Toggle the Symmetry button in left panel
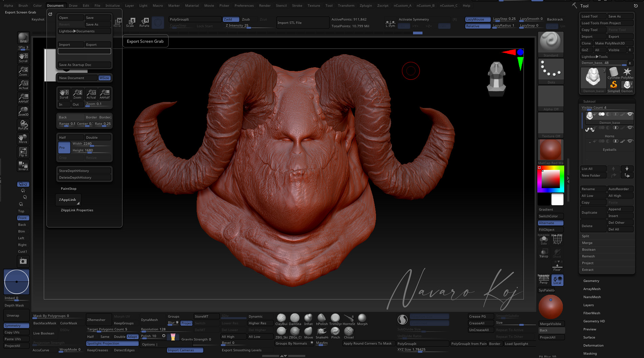Viewport: 644px width, 358px height. click(16, 325)
